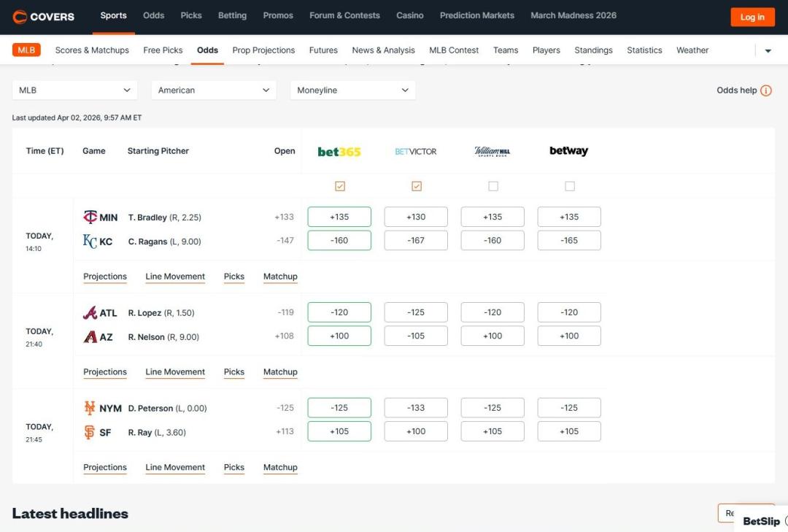The height and width of the screenshot is (532, 788).
Task: Uncheck the BetVictor column checkbox
Action: click(x=417, y=186)
